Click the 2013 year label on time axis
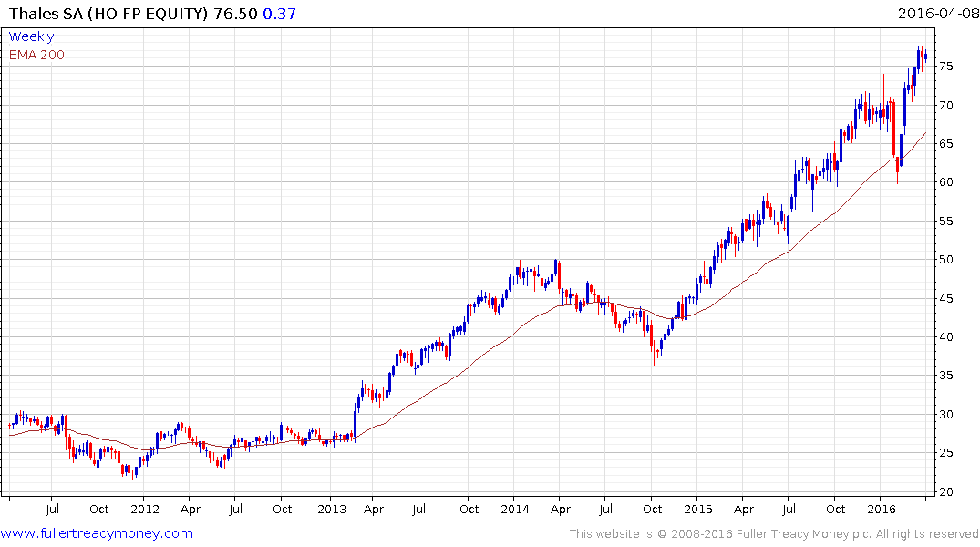Image resolution: width=980 pixels, height=547 pixels. 331,509
